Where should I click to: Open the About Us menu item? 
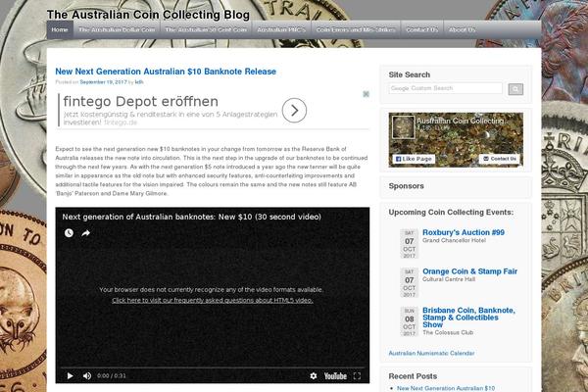point(462,29)
